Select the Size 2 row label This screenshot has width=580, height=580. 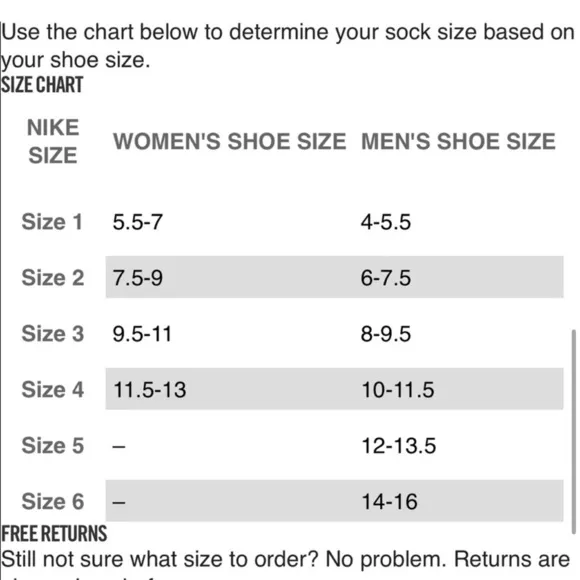tap(53, 278)
